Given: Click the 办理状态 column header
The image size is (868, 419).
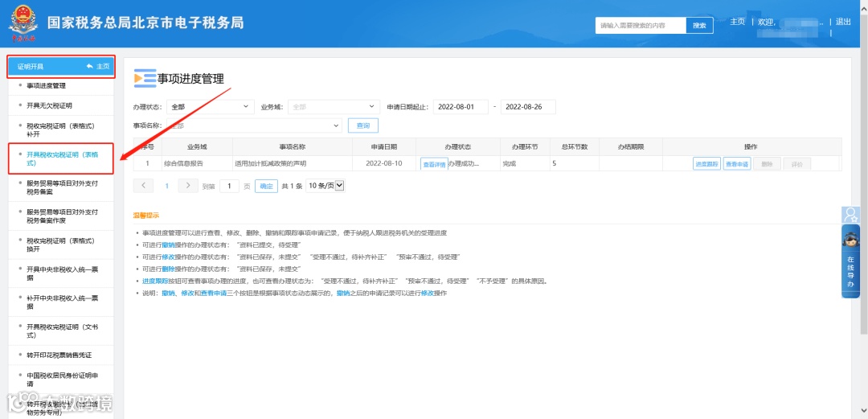Looking at the screenshot, I should coord(458,147).
